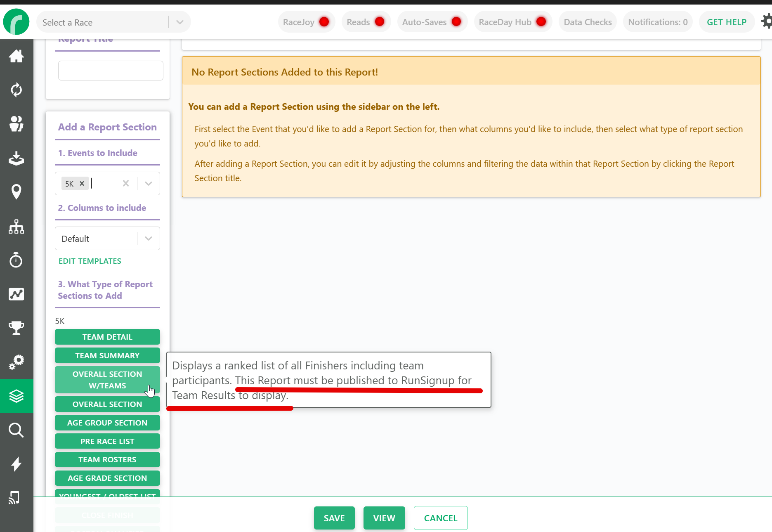
Task: Add the plain OVERALL SECTION
Action: 107,404
